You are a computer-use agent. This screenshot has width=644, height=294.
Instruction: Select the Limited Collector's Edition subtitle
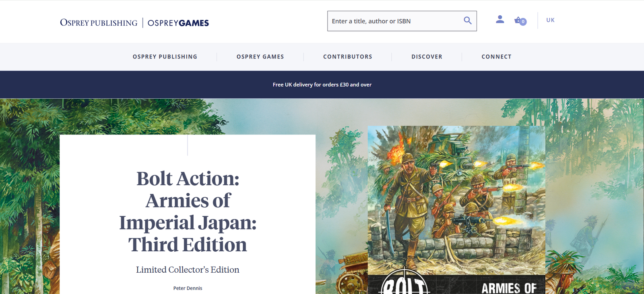point(188,270)
